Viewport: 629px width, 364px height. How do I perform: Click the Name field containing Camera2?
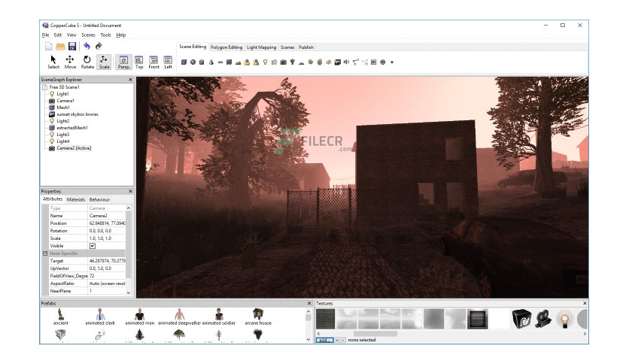(x=107, y=216)
